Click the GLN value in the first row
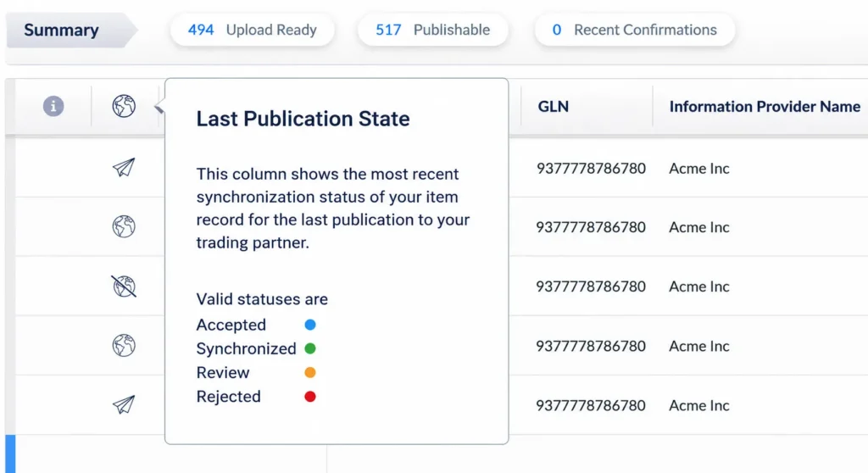 [591, 169]
